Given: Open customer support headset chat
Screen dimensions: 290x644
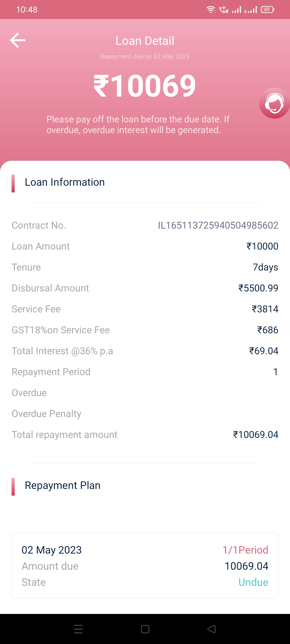Looking at the screenshot, I should pyautogui.click(x=274, y=103).
